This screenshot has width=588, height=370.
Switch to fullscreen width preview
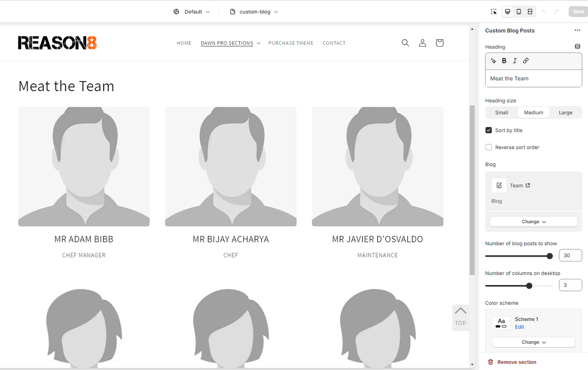point(530,12)
